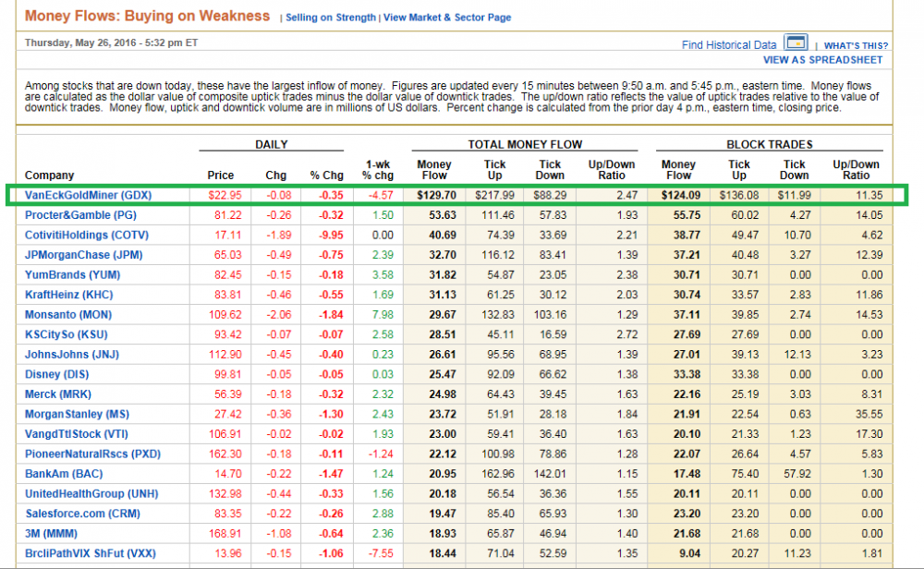
Task: Open YumBrands (YUM) stock page
Action: point(72,274)
